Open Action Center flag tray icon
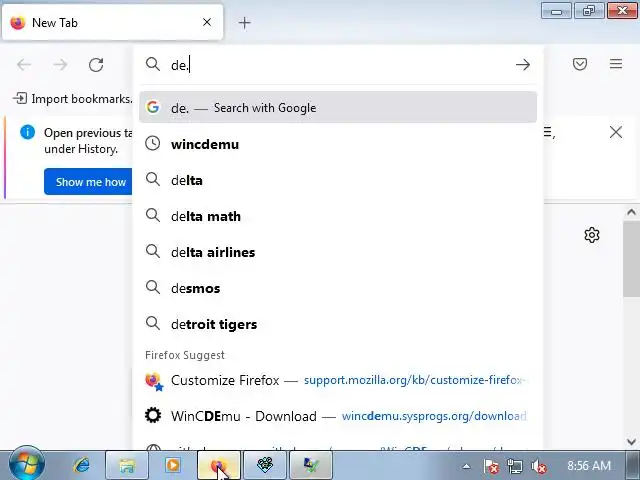 (x=491, y=466)
